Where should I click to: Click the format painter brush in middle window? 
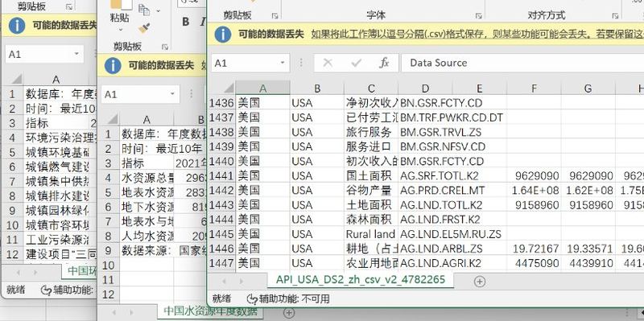click(144, 27)
